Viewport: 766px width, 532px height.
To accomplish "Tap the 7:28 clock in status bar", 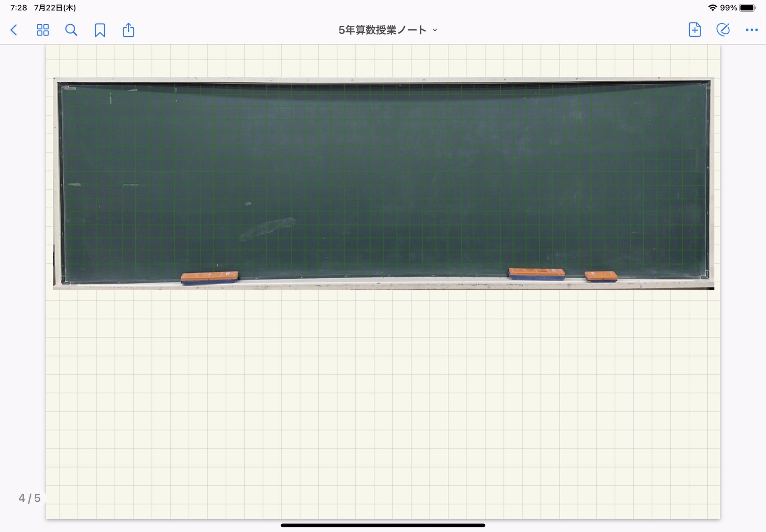I will [x=19, y=7].
